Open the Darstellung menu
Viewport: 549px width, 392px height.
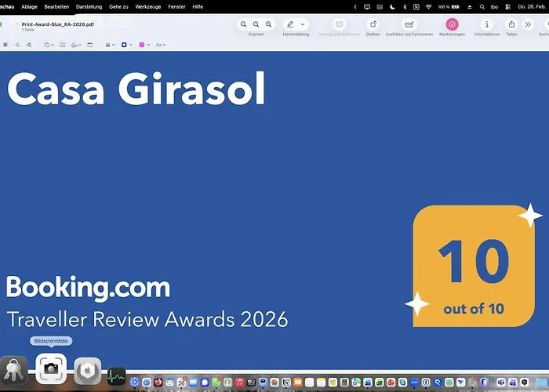(89, 6)
